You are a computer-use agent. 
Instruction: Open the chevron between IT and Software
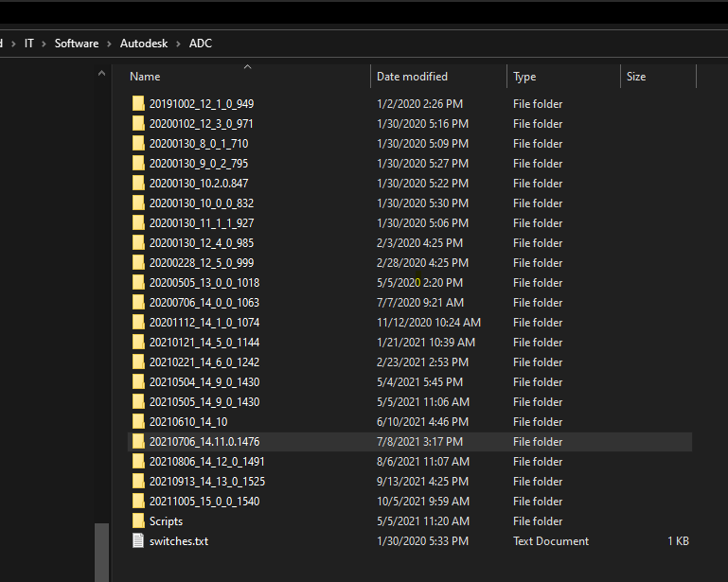(44, 44)
